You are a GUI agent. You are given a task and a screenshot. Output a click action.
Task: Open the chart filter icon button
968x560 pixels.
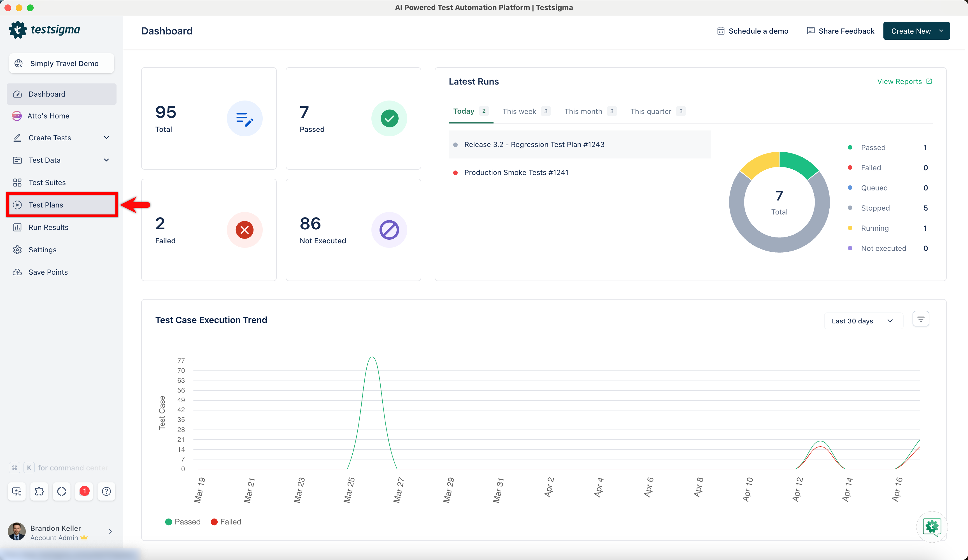click(920, 319)
